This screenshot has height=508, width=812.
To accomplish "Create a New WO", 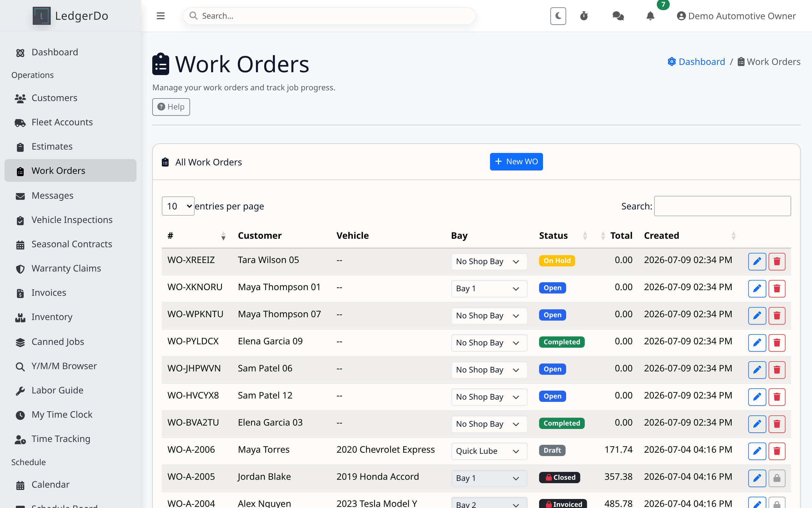I will 516,162.
